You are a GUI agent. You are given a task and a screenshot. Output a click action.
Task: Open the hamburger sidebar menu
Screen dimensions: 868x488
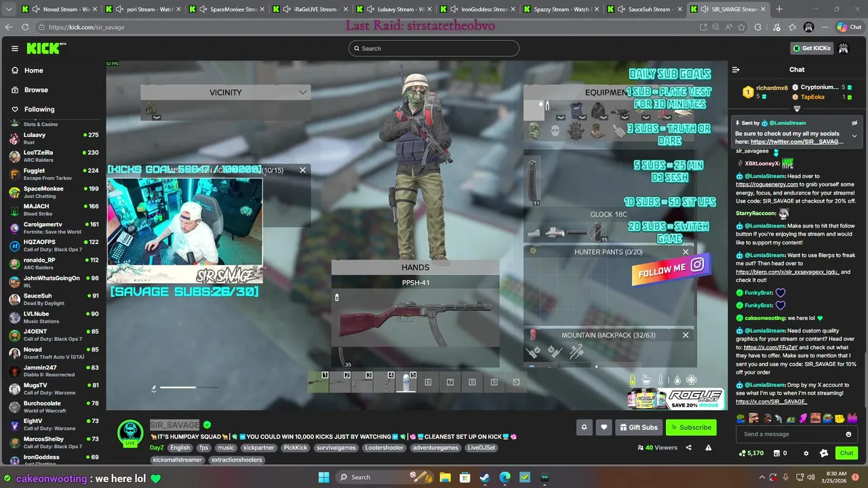coord(14,48)
